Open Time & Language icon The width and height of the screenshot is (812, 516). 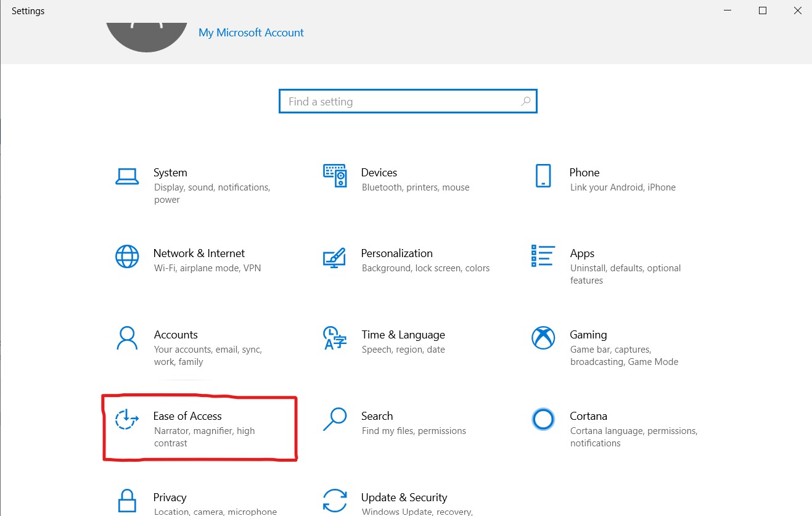click(335, 338)
